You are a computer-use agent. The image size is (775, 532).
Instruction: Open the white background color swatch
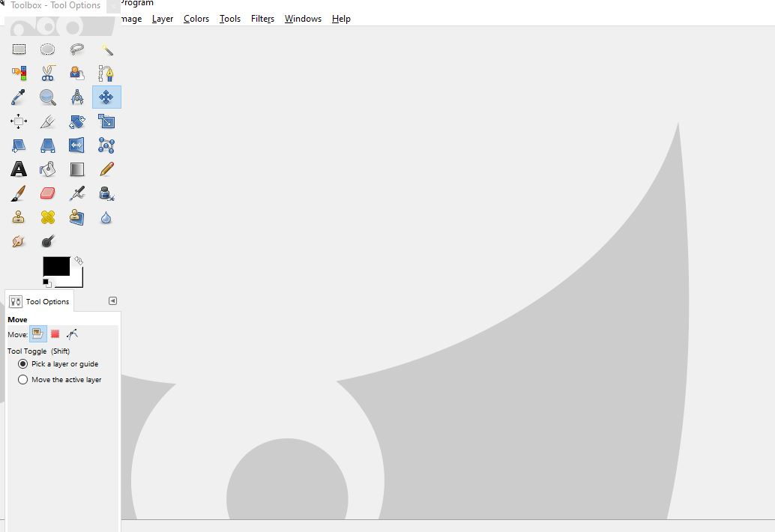76,281
